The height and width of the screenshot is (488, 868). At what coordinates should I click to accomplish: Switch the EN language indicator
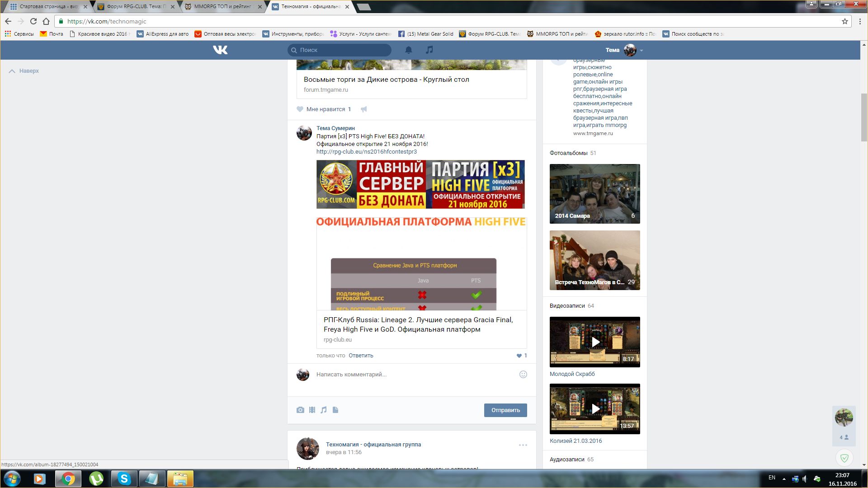coord(772,478)
